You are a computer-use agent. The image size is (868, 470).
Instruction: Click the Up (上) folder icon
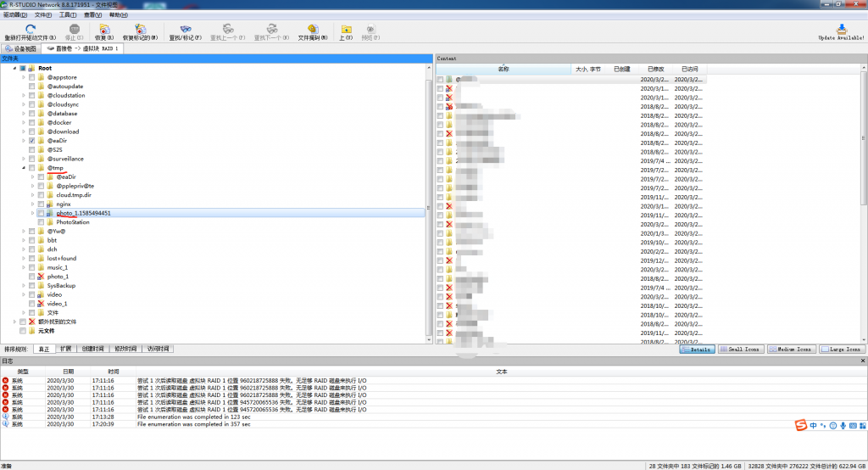click(x=346, y=30)
